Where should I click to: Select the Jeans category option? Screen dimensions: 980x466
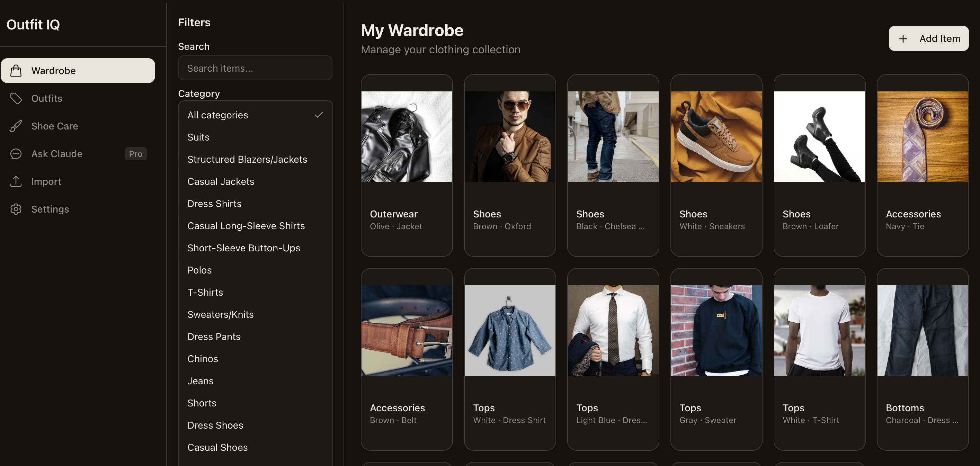200,381
